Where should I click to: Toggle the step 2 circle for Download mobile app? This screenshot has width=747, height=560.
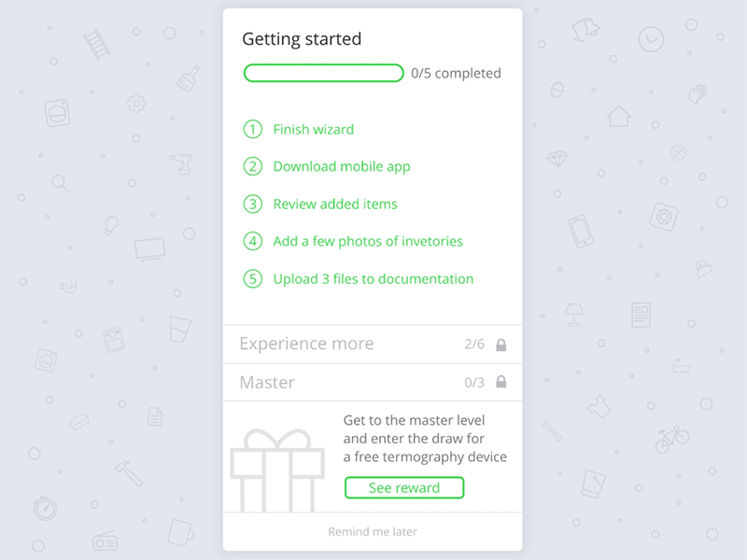pyautogui.click(x=253, y=166)
